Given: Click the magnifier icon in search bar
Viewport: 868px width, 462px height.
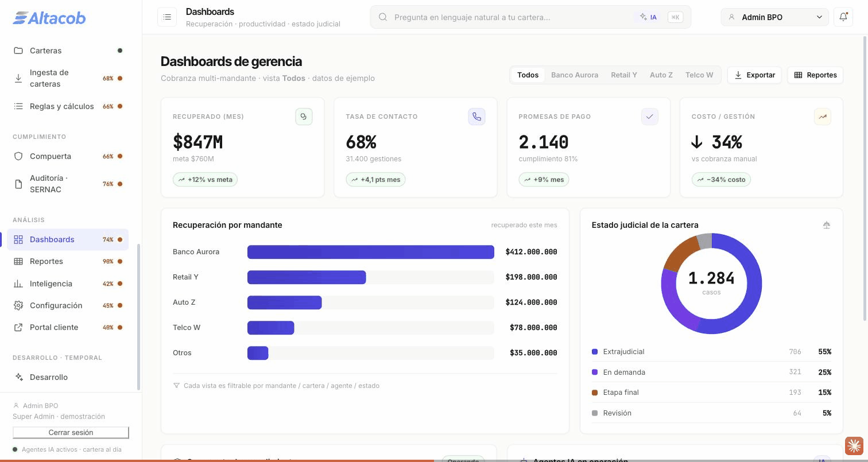Looking at the screenshot, I should coord(383,17).
